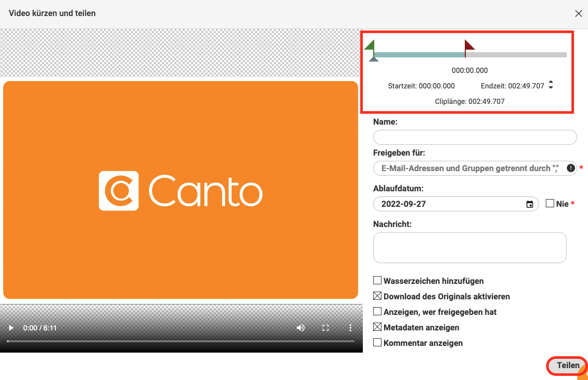Check Anzeigen, wer freigegeben hat
Viewport: 588px width, 380px height.
click(377, 312)
